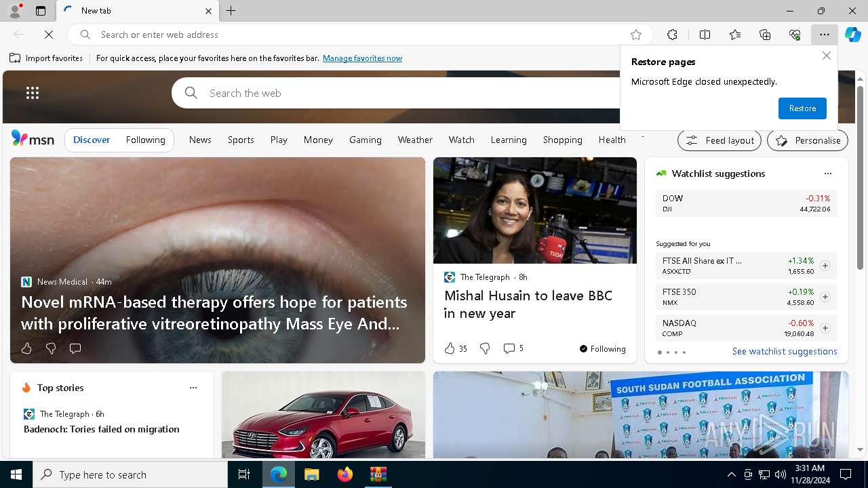The height and width of the screenshot is (488, 868).
Task: Open the Shopping category
Action: point(562,140)
